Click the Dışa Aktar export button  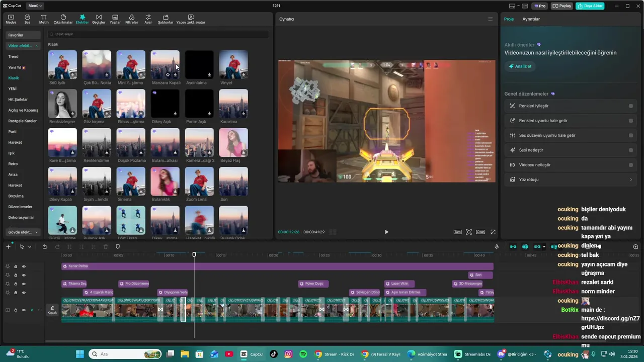click(590, 6)
